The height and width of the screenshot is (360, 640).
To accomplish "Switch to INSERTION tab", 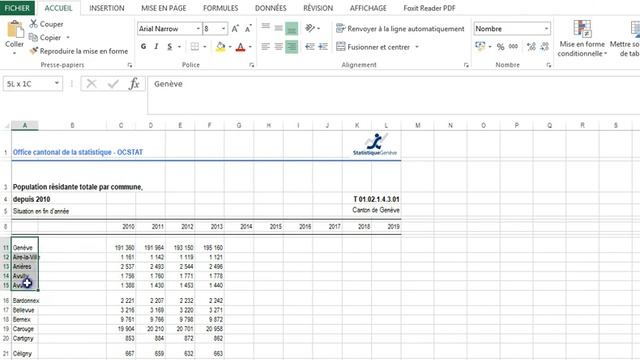I will click(x=107, y=8).
